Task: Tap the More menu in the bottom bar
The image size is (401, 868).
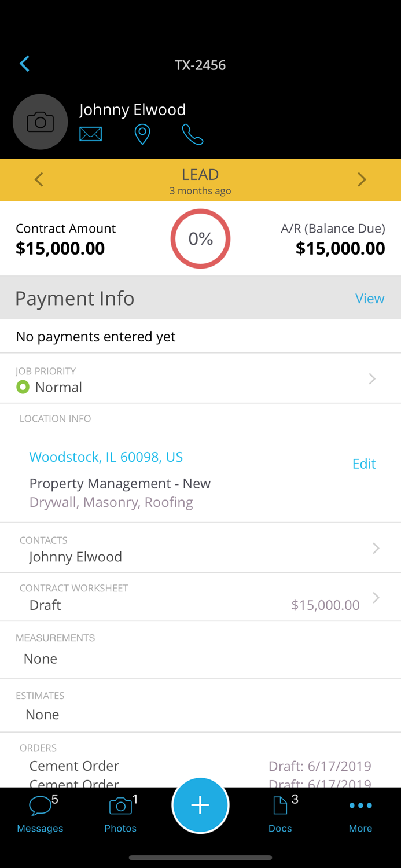Action: click(x=360, y=810)
